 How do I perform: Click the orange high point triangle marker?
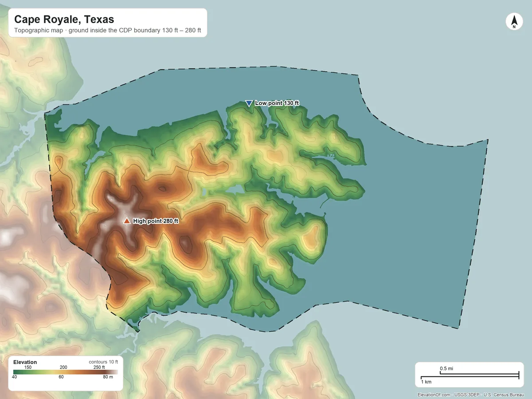(x=127, y=221)
